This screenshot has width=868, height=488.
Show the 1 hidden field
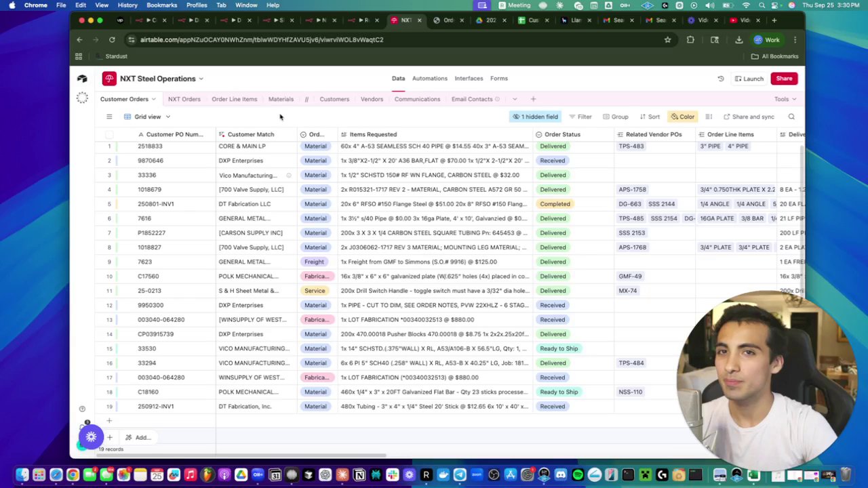coord(536,117)
